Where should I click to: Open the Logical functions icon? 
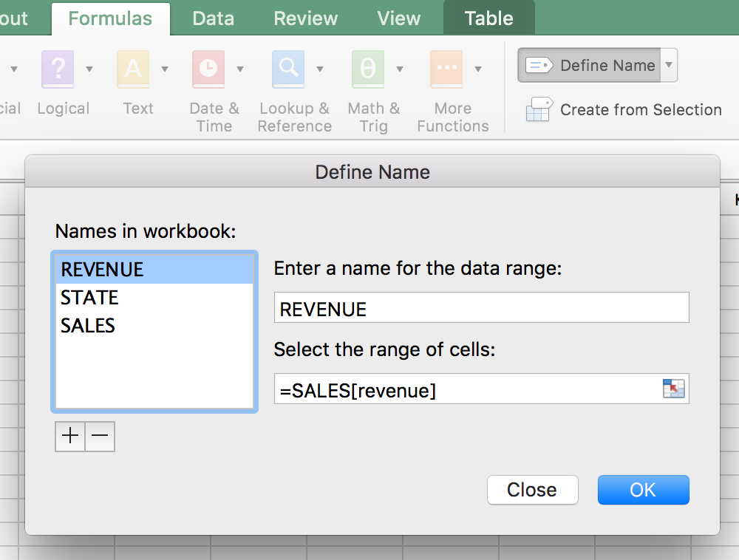tap(58, 69)
